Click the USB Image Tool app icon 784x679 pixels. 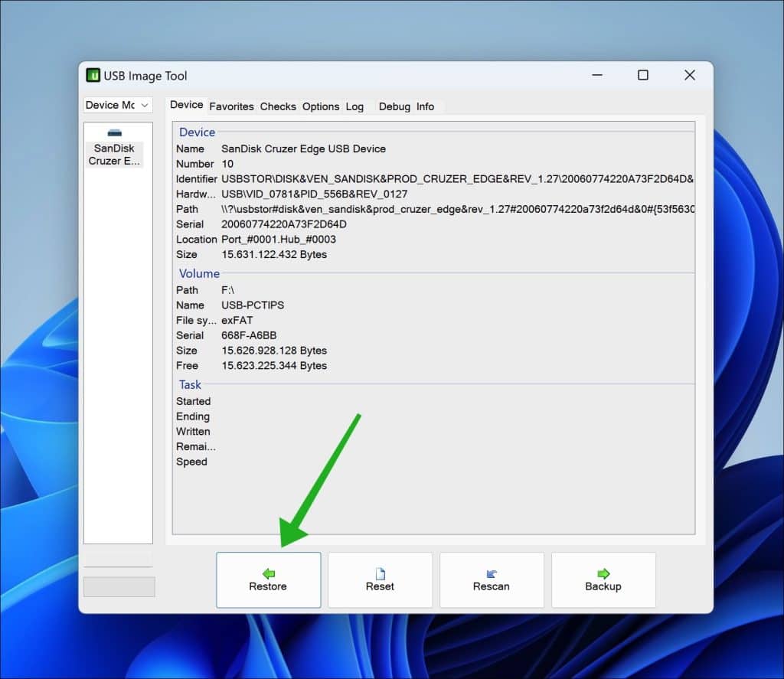[x=93, y=75]
